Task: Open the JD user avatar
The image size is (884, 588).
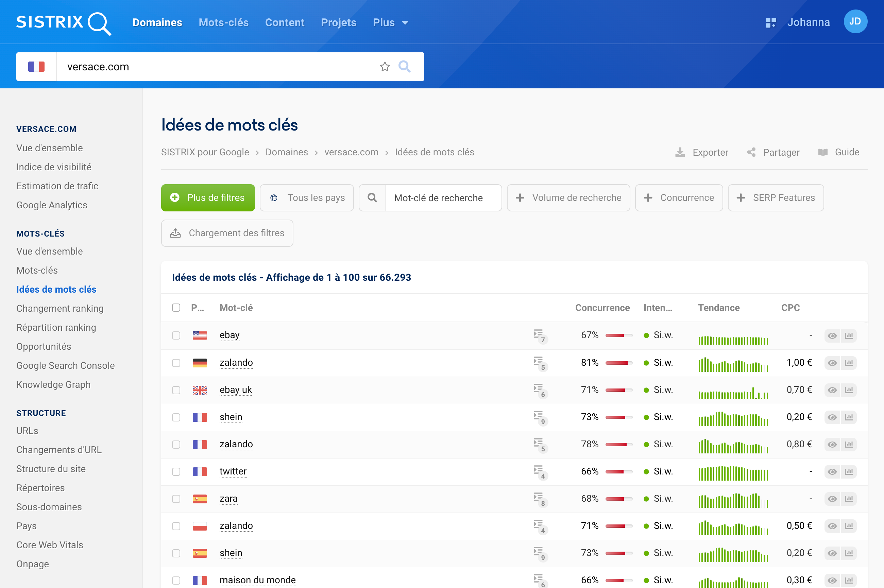Action: (x=855, y=22)
